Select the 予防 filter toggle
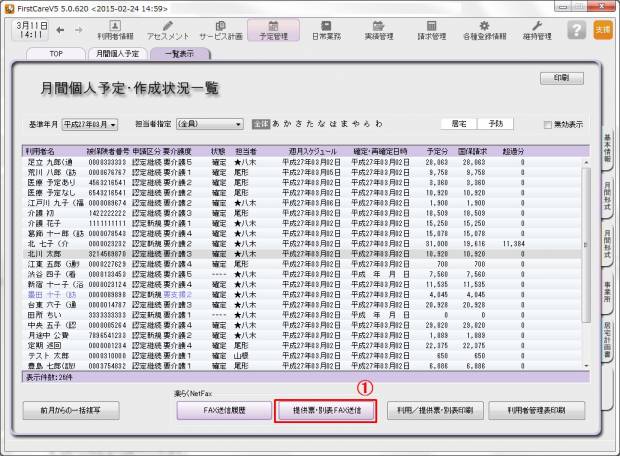620x456 pixels. [496, 124]
